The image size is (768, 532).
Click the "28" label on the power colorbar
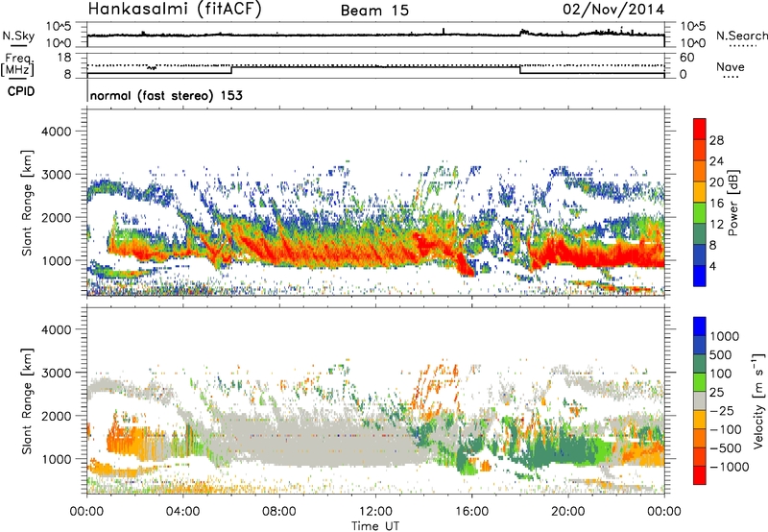(716, 140)
